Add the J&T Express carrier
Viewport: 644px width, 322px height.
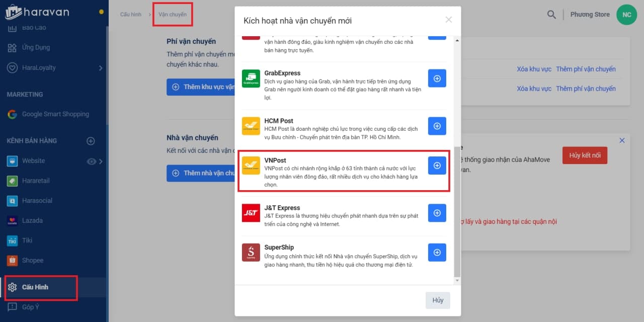[437, 213]
